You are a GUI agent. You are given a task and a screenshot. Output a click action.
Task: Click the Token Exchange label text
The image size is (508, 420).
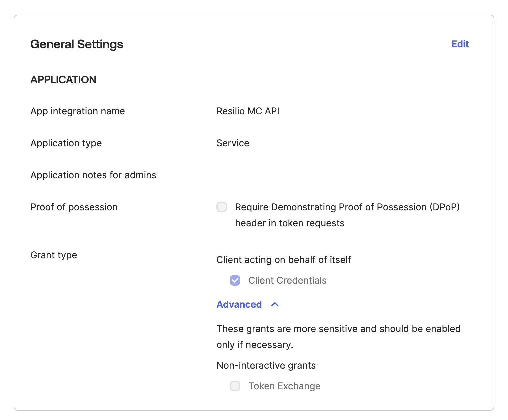coord(284,386)
